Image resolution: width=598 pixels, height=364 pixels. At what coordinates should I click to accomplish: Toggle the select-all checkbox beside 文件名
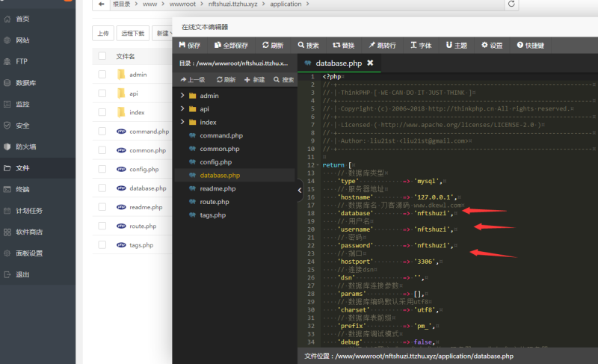tap(102, 56)
